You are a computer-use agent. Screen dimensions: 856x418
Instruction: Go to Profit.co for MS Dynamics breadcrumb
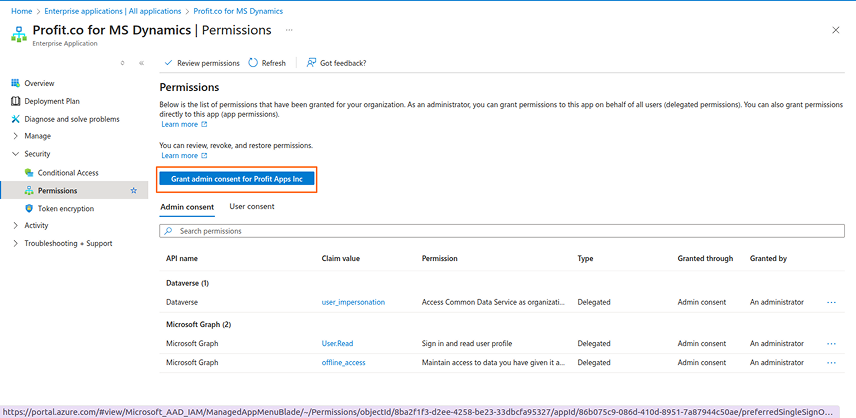tap(238, 11)
